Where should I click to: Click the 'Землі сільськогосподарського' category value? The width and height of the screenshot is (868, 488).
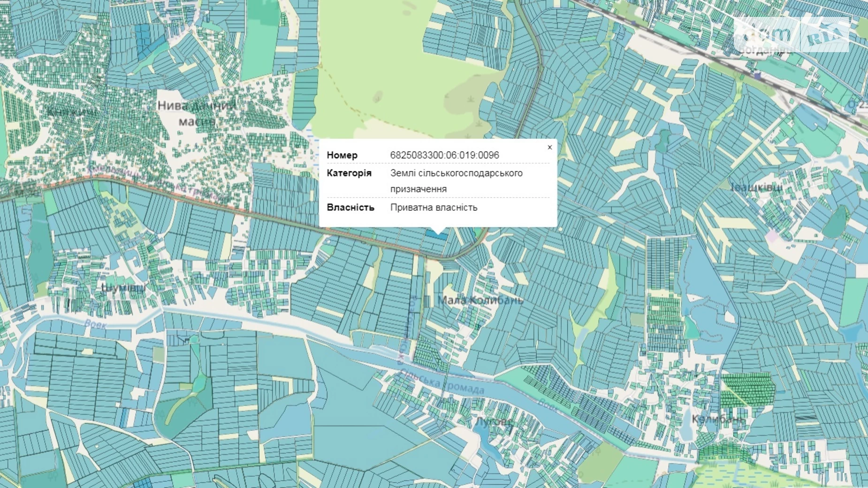[x=456, y=173]
